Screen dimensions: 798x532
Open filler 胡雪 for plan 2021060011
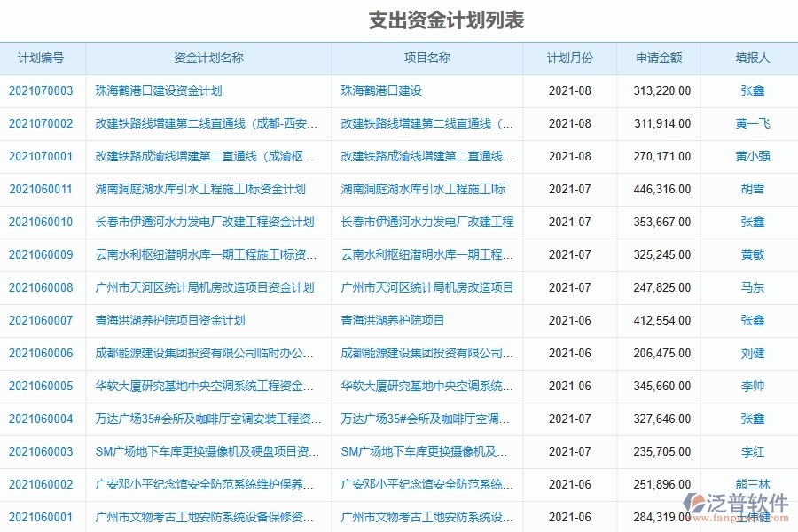[755, 189]
